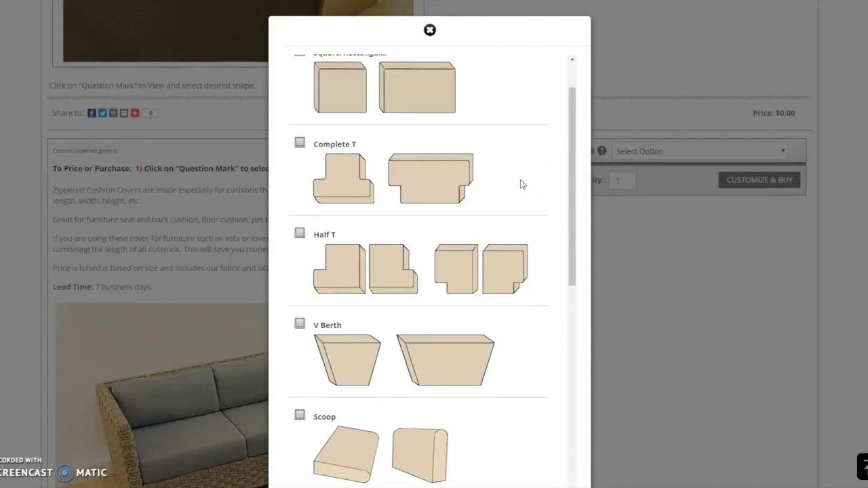Close the shape selection popup

click(x=430, y=30)
